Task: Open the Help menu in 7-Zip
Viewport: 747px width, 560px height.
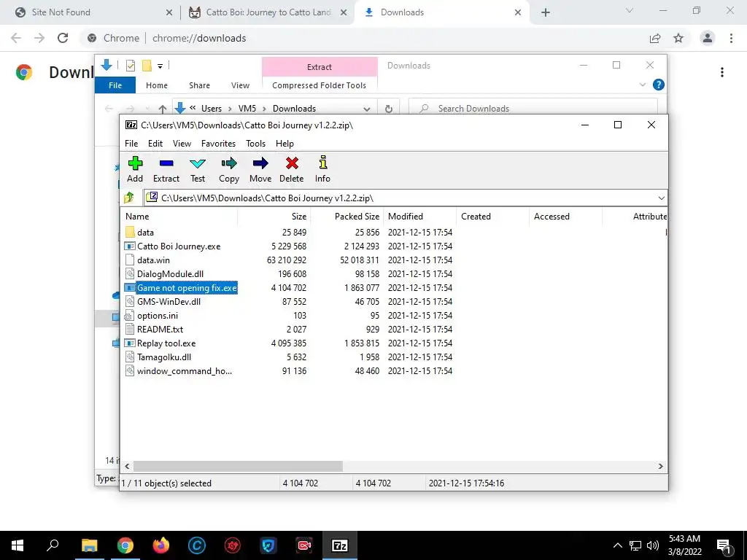Action: [x=285, y=144]
